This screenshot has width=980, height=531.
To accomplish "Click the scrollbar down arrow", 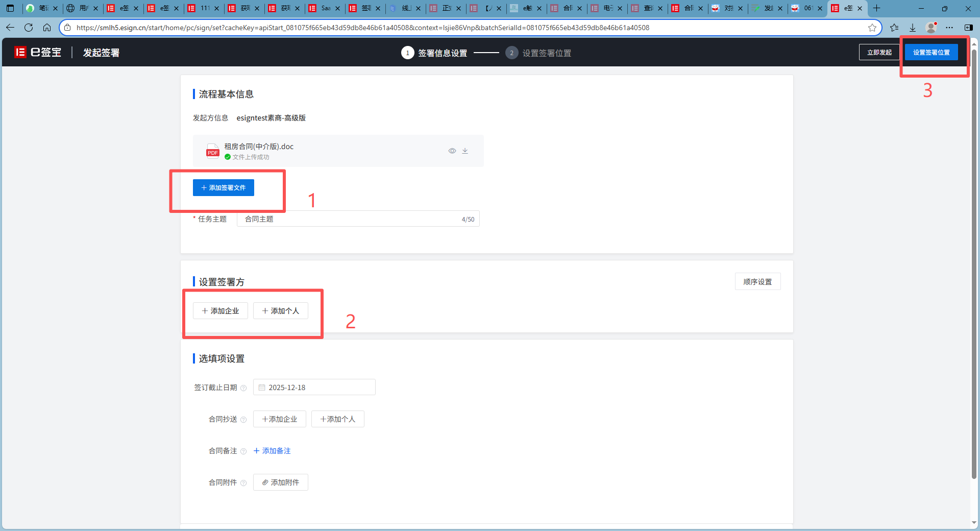I will [974, 523].
